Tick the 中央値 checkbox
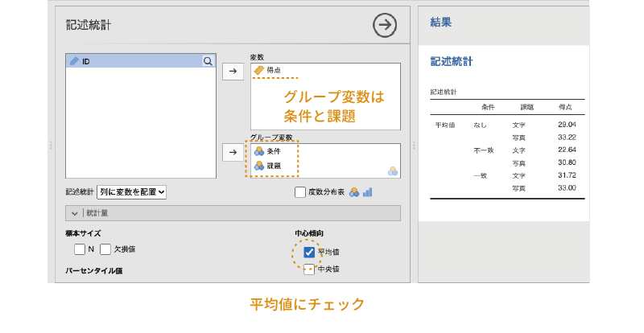 pos(309,269)
